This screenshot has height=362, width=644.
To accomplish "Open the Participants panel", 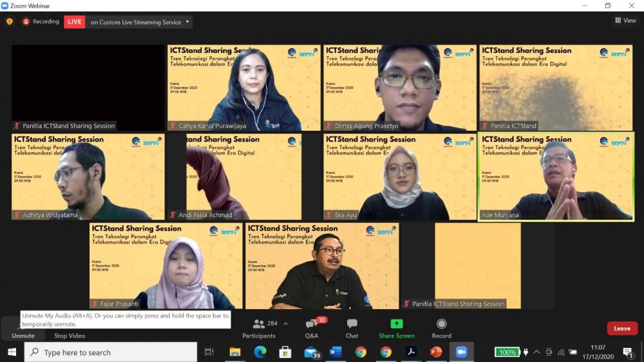I will coord(259,328).
